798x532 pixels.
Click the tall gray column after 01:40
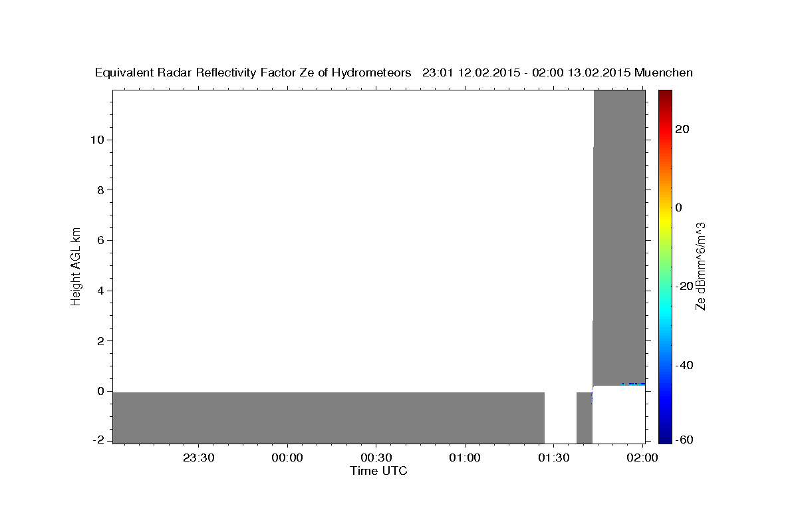click(619, 237)
